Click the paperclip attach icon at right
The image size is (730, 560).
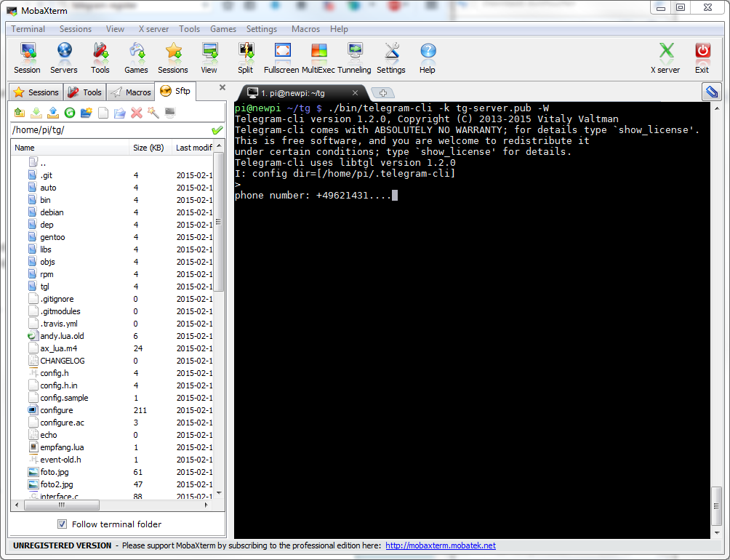[711, 92]
